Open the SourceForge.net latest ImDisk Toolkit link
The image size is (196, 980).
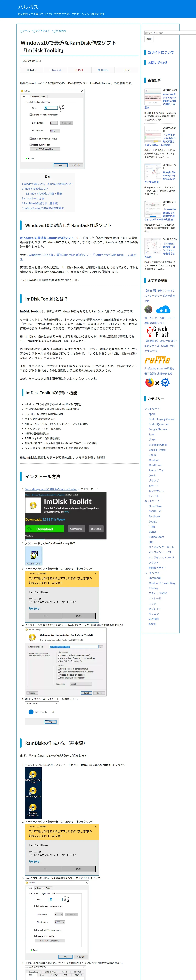[51, 489]
